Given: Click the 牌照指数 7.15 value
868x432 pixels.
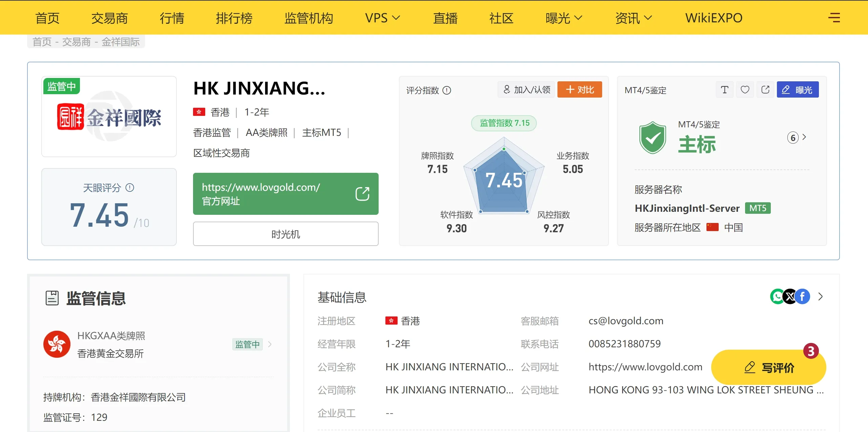Looking at the screenshot, I should coord(438,169).
